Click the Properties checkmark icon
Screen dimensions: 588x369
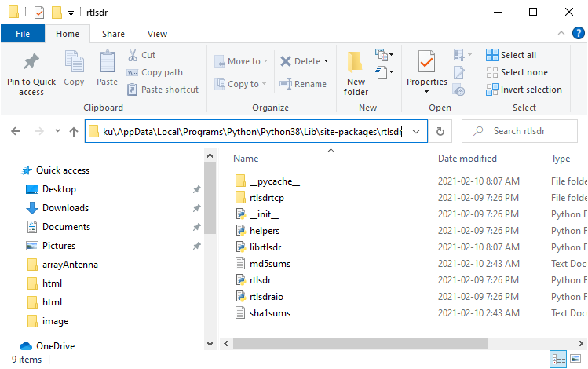[427, 61]
